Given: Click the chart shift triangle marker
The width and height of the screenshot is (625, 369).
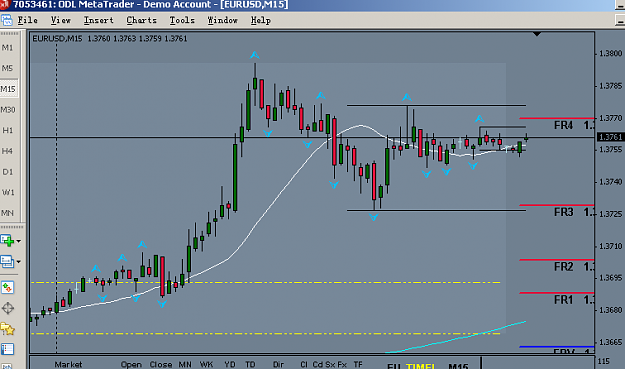Looking at the screenshot, I should pyautogui.click(x=537, y=34).
